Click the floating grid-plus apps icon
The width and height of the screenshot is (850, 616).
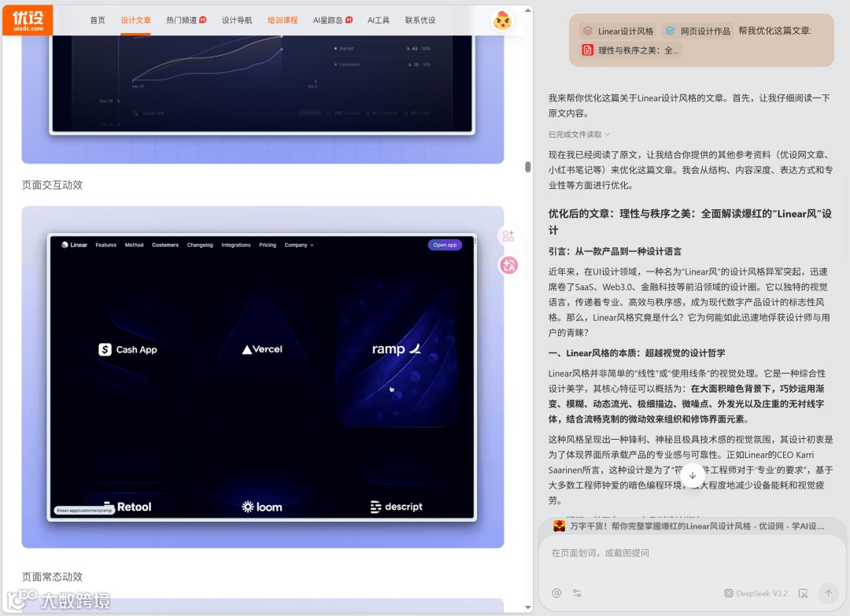pos(508,236)
